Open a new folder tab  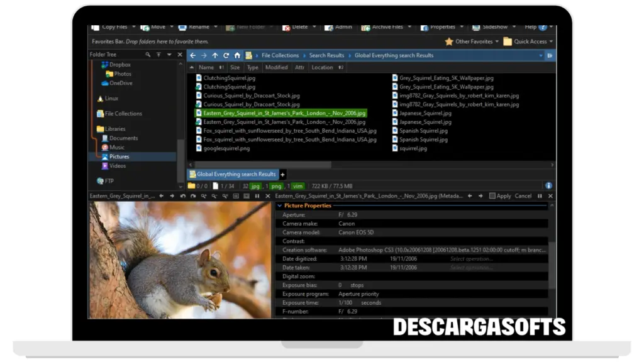coord(282,174)
